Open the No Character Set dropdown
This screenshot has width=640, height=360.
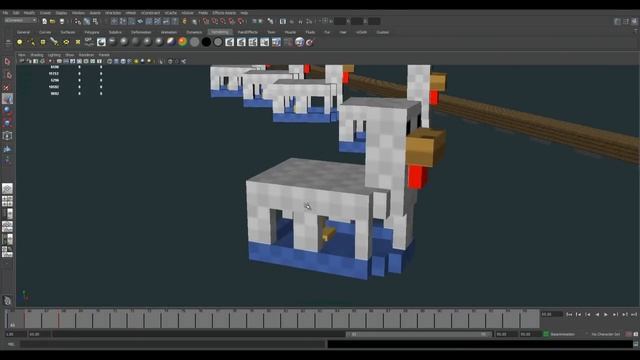pyautogui.click(x=606, y=334)
